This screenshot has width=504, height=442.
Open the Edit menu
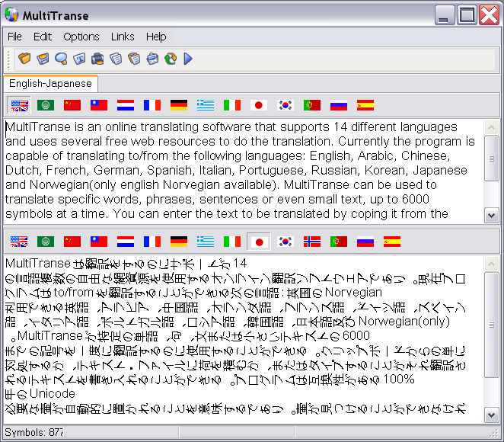pyautogui.click(x=43, y=37)
